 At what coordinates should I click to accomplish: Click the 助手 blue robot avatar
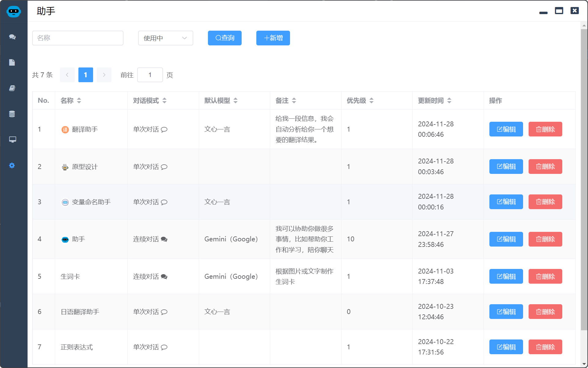65,240
